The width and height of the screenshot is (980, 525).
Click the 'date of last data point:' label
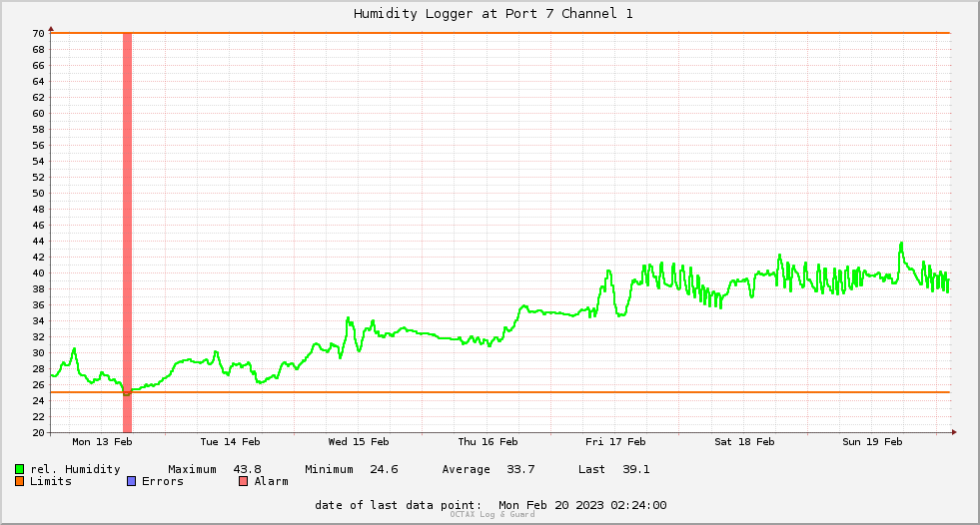(x=399, y=505)
